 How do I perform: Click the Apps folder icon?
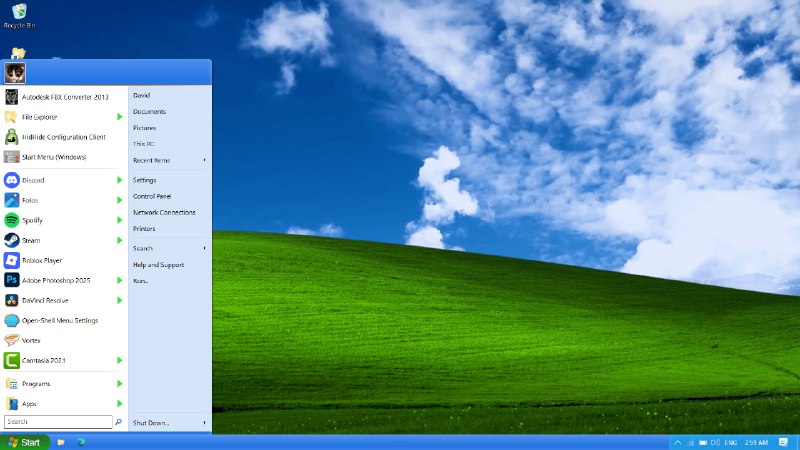(x=11, y=404)
